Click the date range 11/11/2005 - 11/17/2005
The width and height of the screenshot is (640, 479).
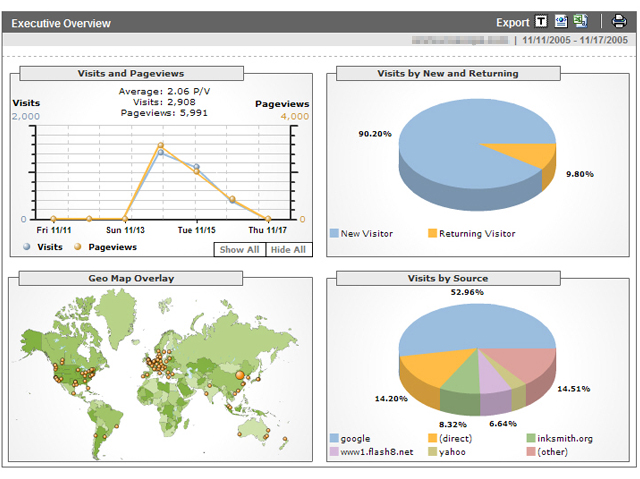coord(576,41)
